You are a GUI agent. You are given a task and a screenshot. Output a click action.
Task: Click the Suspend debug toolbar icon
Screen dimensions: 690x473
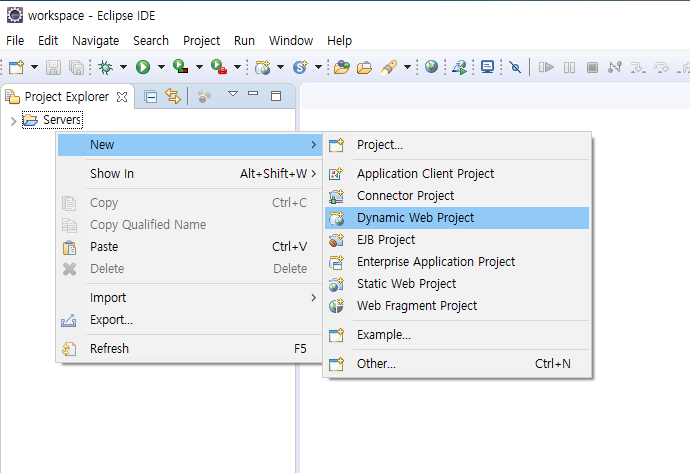pos(569,67)
